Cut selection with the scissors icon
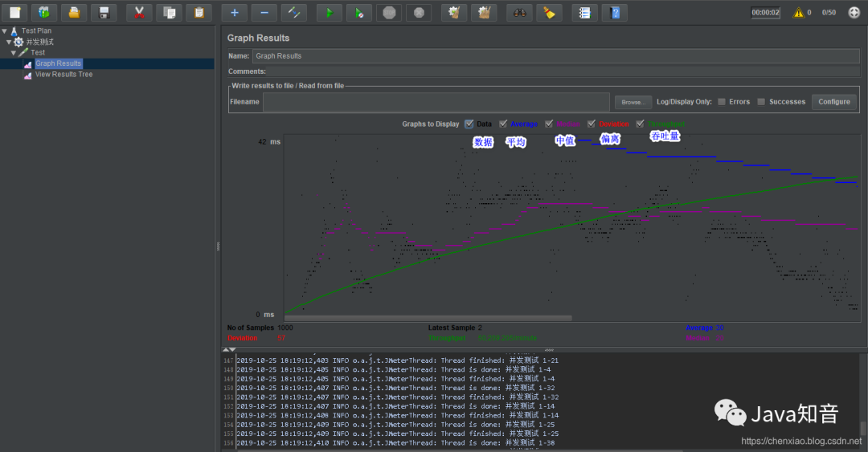The width and height of the screenshot is (868, 452). pos(139,12)
